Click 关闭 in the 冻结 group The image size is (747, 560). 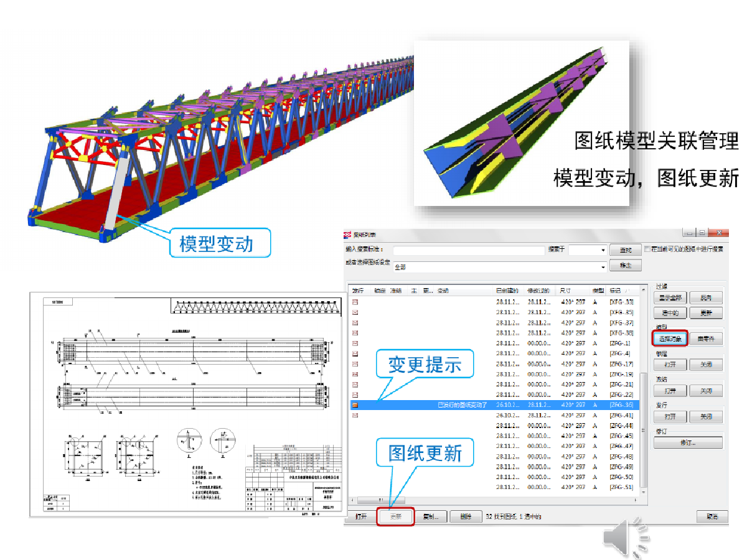(x=706, y=391)
